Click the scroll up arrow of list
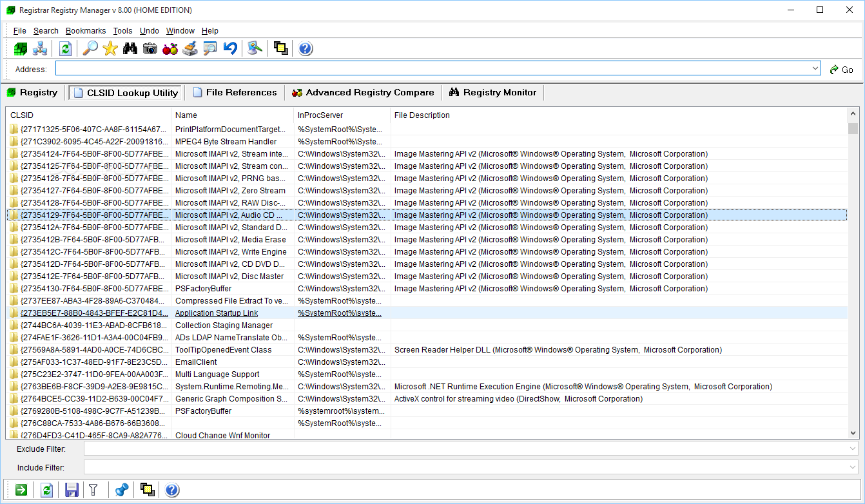Viewport: 865px width, 504px height. click(x=853, y=115)
